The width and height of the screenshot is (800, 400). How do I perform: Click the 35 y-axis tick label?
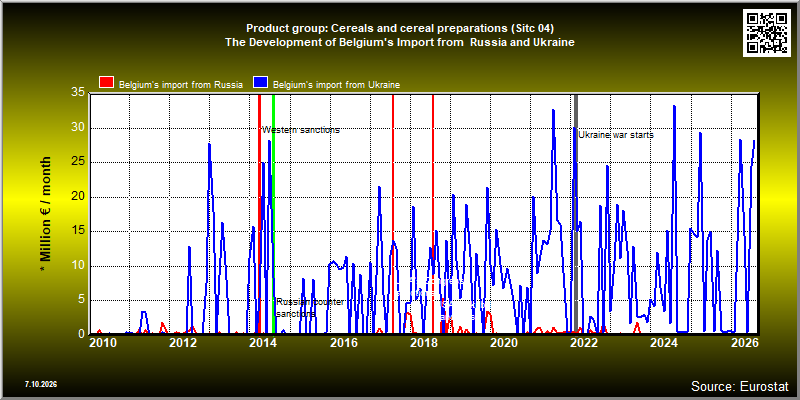(78, 93)
